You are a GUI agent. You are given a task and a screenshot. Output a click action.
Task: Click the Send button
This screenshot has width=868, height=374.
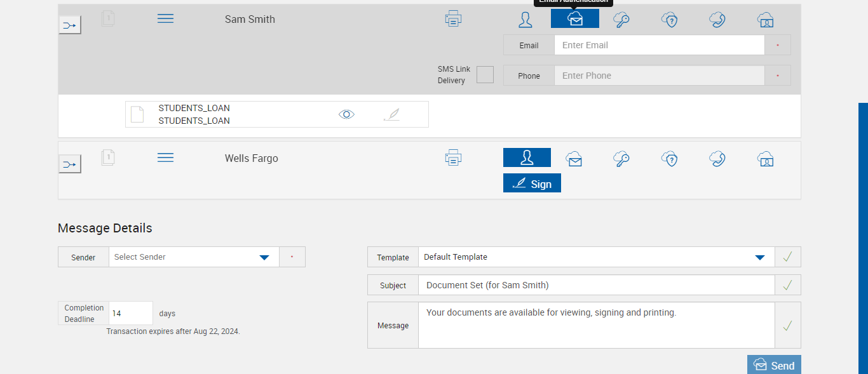(774, 365)
